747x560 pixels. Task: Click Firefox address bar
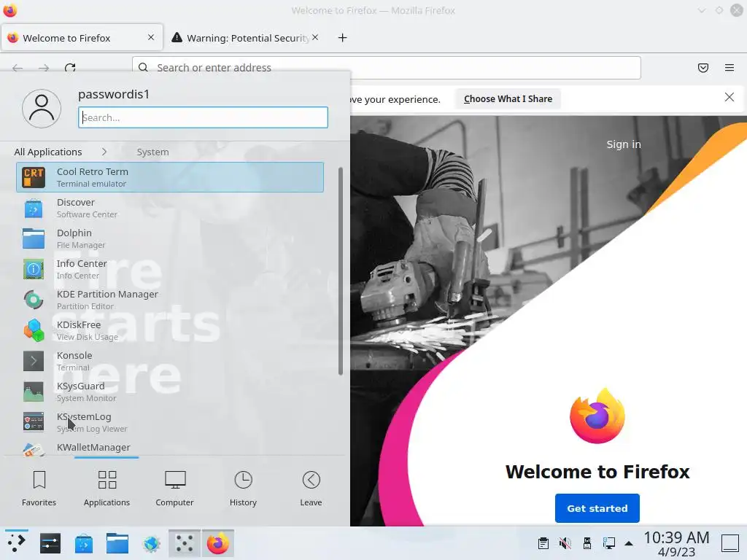point(387,68)
